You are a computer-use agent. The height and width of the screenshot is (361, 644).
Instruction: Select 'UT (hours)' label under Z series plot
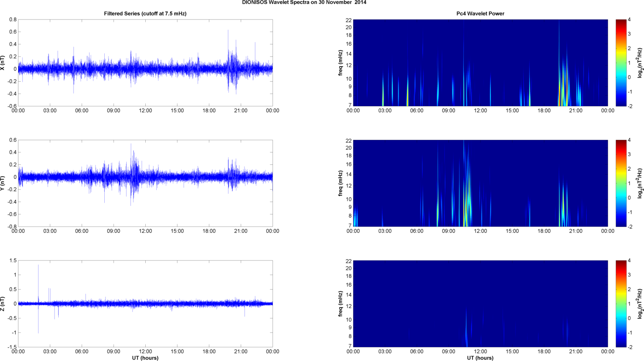tap(145, 358)
